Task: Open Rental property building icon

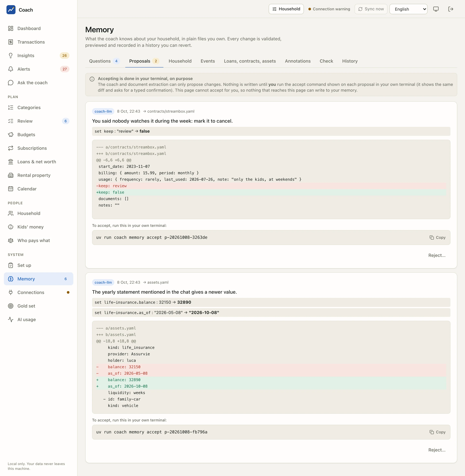Action: (10, 175)
